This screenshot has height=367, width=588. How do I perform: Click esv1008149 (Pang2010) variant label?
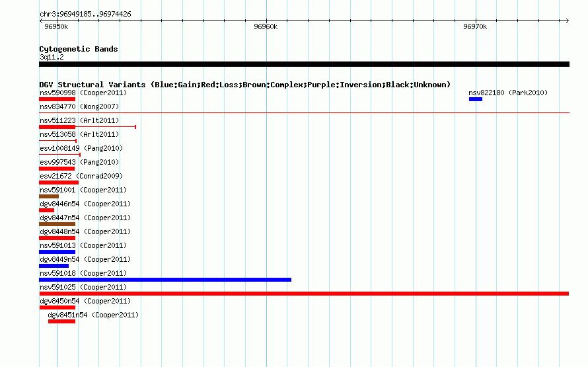[81, 148]
